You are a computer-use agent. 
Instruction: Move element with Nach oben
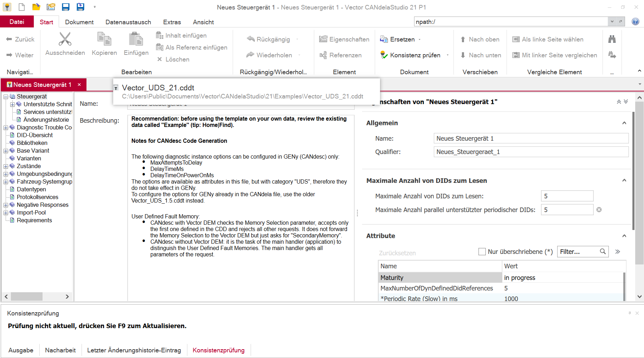[480, 39]
